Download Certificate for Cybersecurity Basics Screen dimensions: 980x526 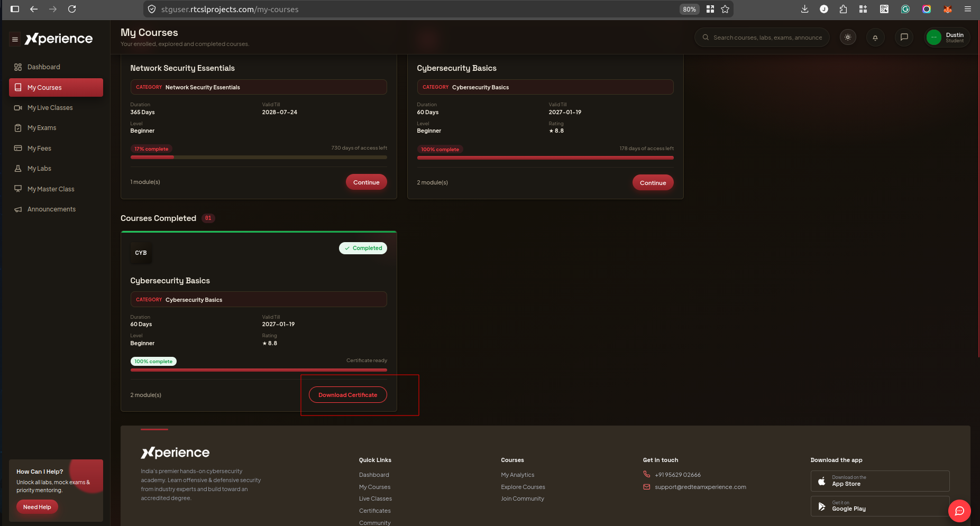(x=347, y=395)
